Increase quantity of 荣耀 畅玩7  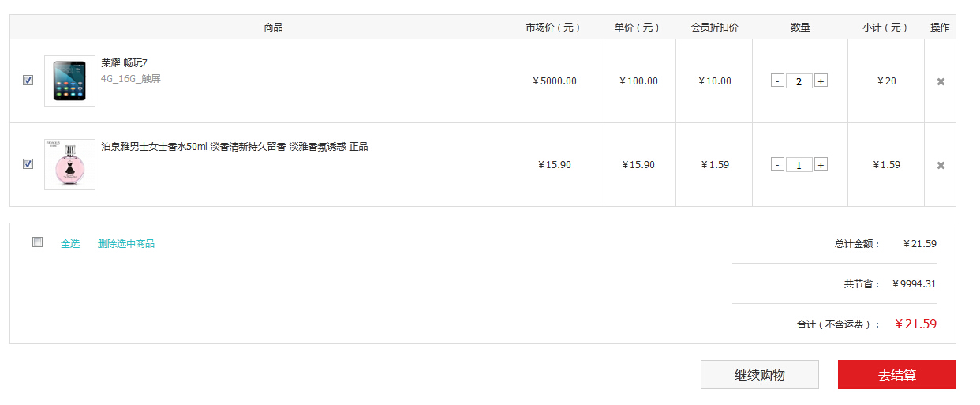click(x=821, y=81)
